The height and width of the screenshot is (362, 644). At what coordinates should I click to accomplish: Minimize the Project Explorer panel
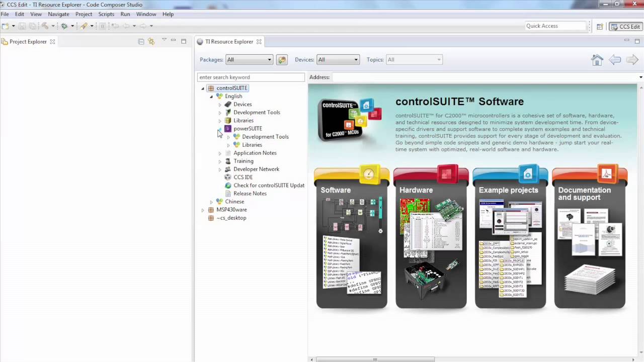point(173,40)
